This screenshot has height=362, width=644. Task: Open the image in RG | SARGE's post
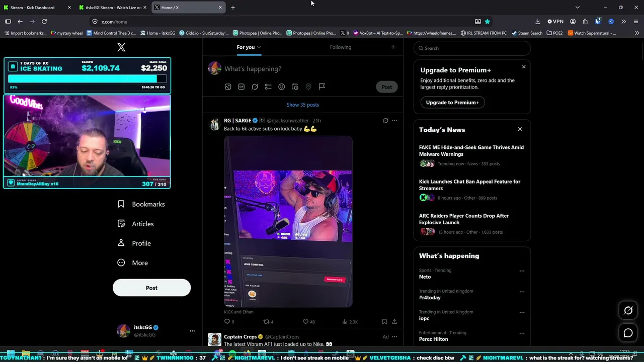[288, 222]
